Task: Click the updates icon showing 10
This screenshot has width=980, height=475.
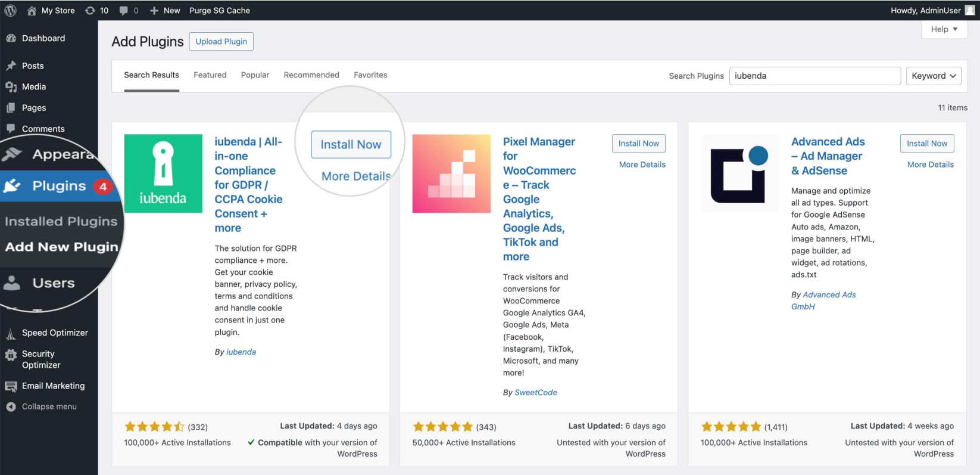Action: click(90, 10)
